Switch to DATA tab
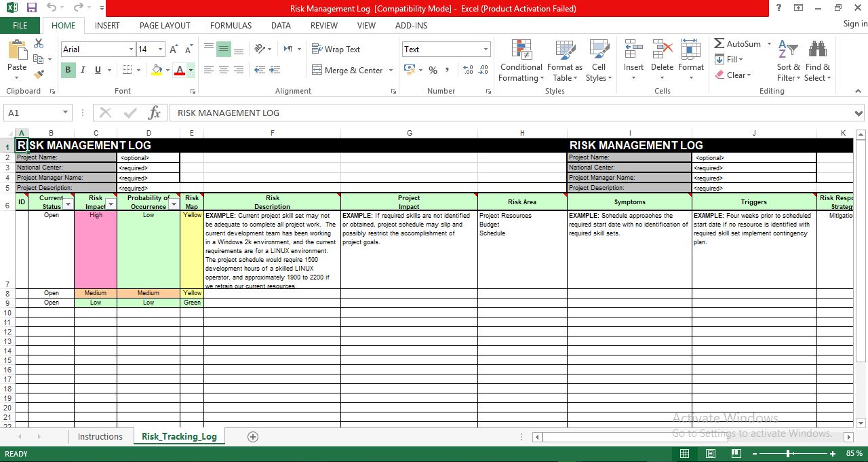 click(281, 25)
